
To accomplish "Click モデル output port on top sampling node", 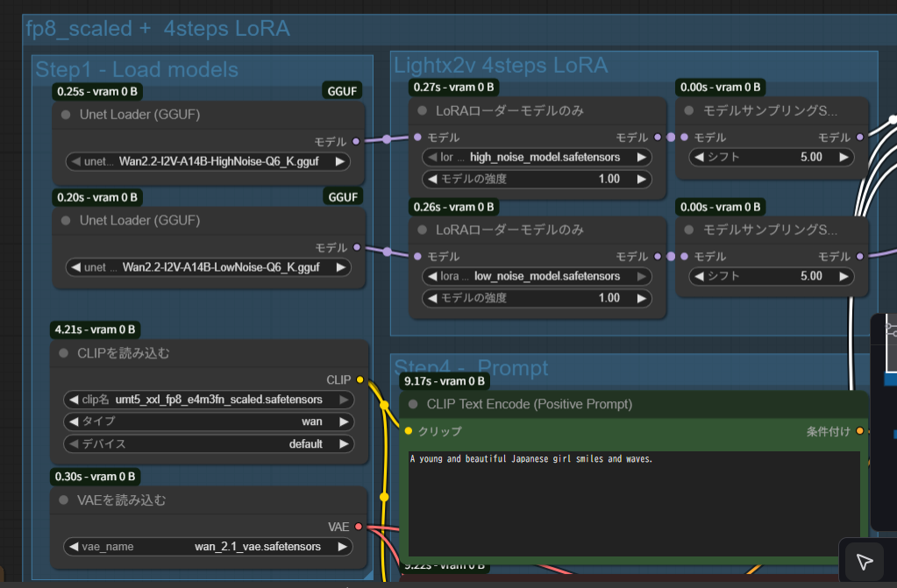I will tap(860, 138).
